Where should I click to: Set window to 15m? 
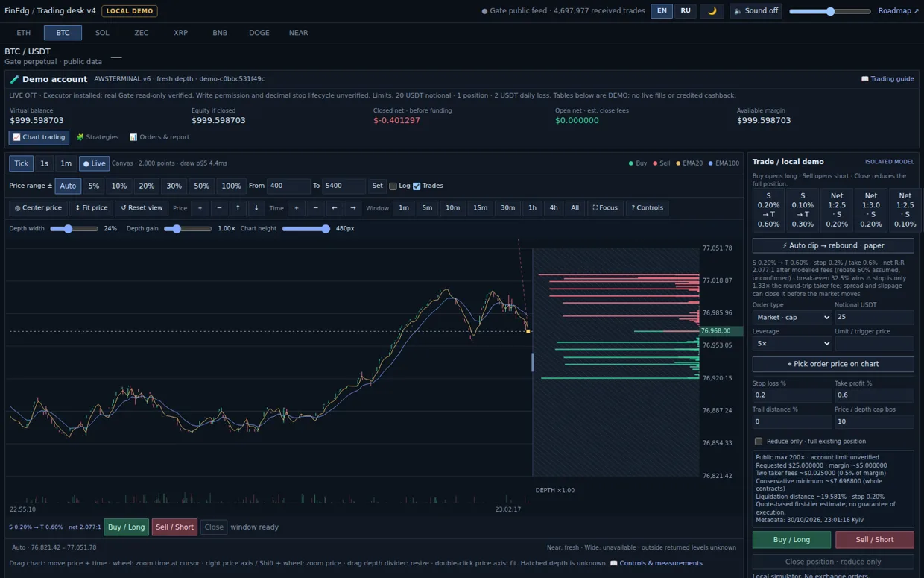point(481,208)
